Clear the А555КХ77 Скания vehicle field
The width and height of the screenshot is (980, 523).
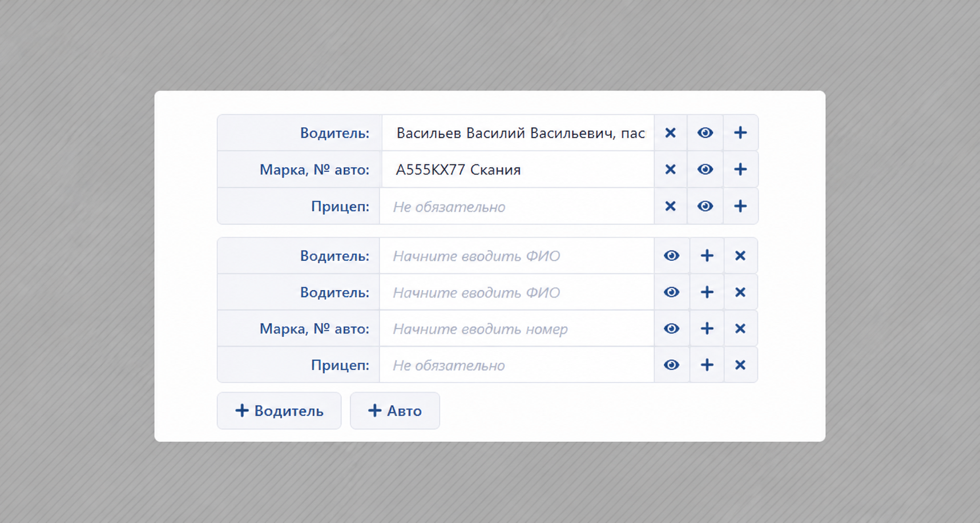(x=671, y=170)
